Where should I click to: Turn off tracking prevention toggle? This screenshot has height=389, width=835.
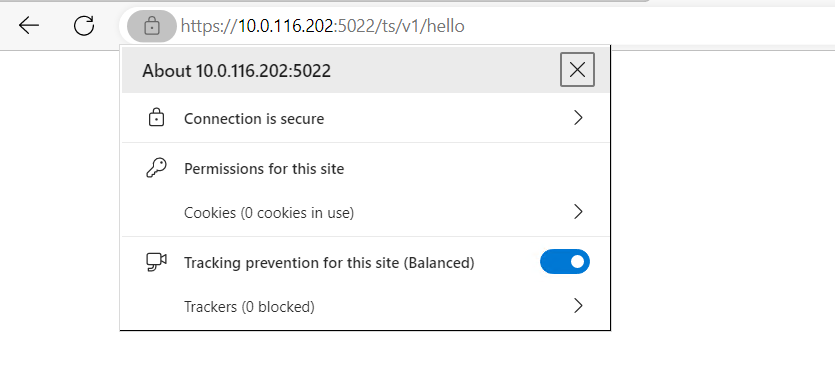[565, 262]
